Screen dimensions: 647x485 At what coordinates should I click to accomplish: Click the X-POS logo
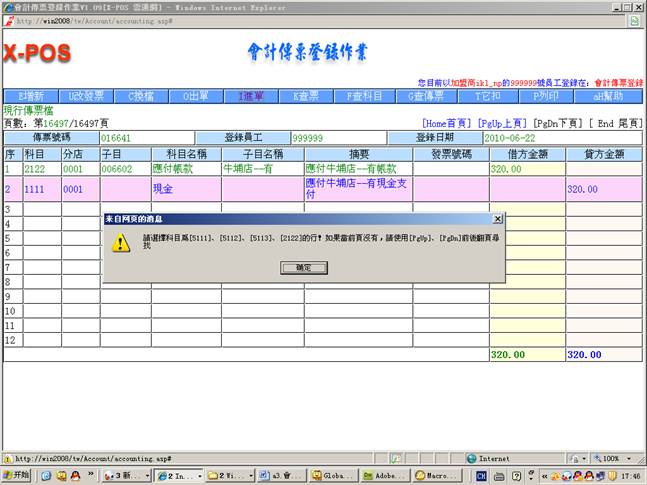pos(37,53)
